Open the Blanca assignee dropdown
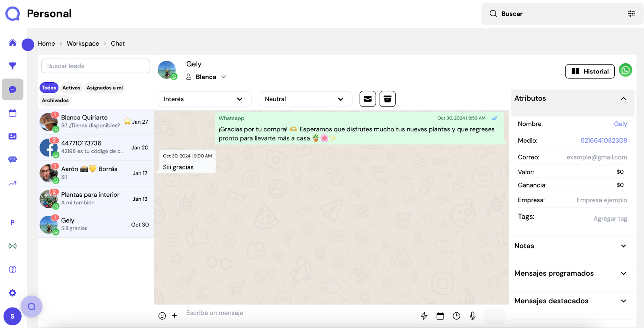The image size is (644, 328). click(x=206, y=77)
